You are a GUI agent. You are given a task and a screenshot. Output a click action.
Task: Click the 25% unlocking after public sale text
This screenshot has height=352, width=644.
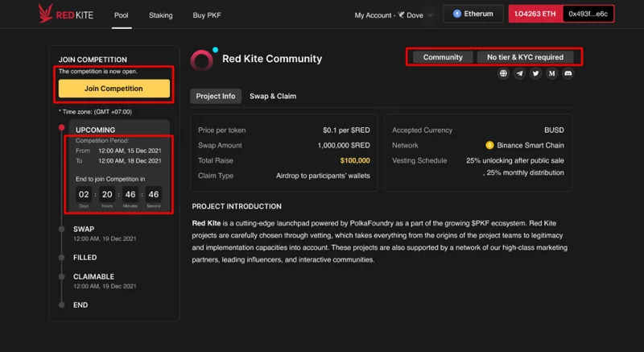tap(515, 160)
